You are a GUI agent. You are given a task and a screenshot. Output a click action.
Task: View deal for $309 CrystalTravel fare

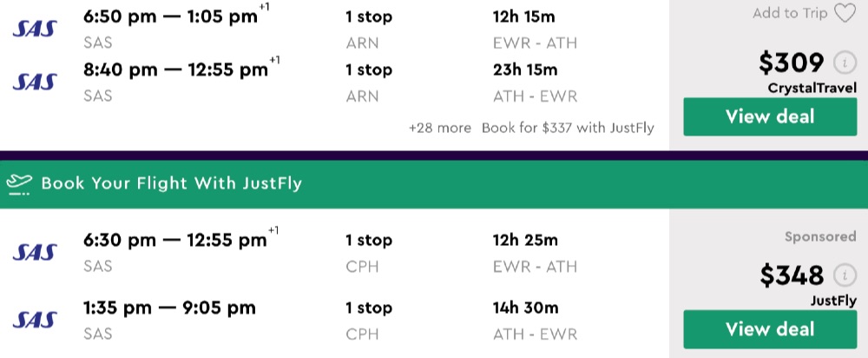[770, 116]
